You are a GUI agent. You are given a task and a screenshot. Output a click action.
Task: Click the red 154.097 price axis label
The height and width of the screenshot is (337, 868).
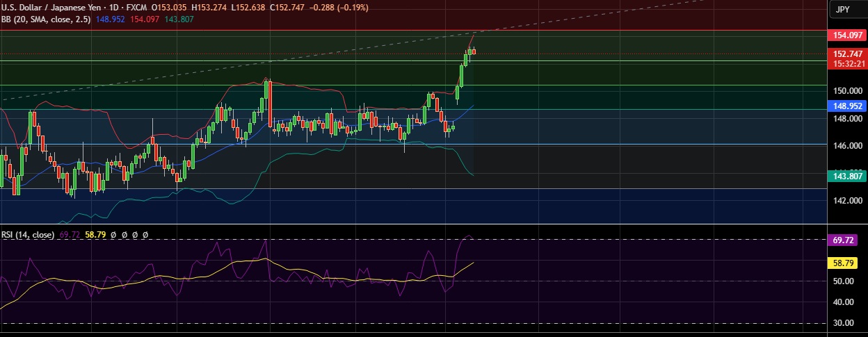847,35
